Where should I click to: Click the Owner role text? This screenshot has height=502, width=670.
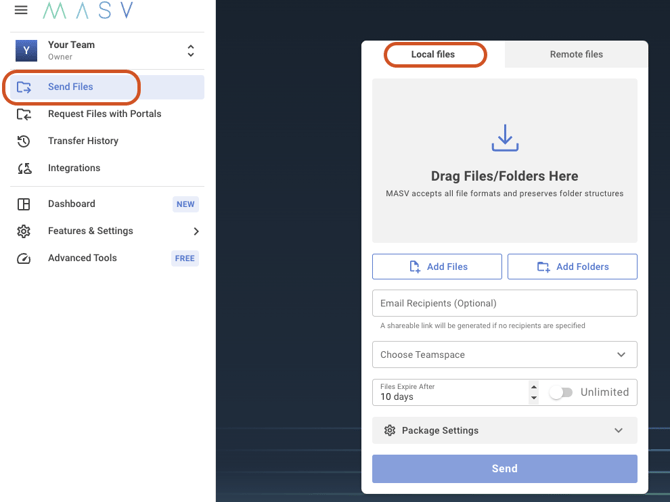click(x=60, y=57)
